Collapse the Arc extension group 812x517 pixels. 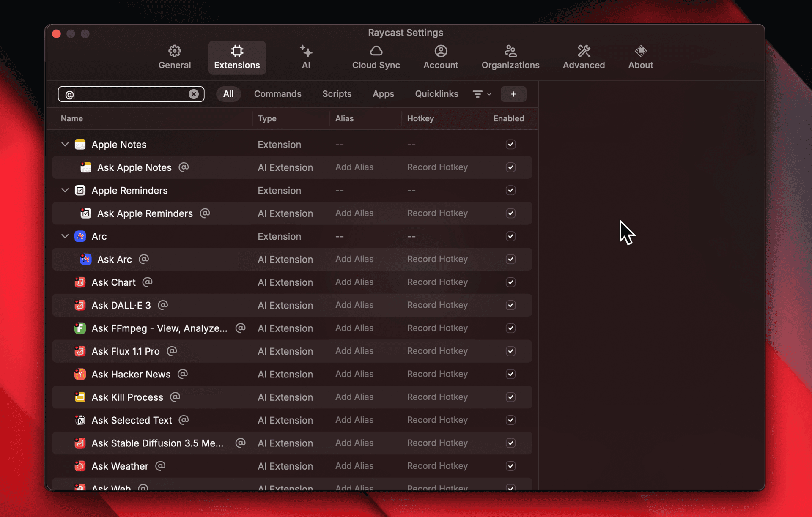point(65,236)
